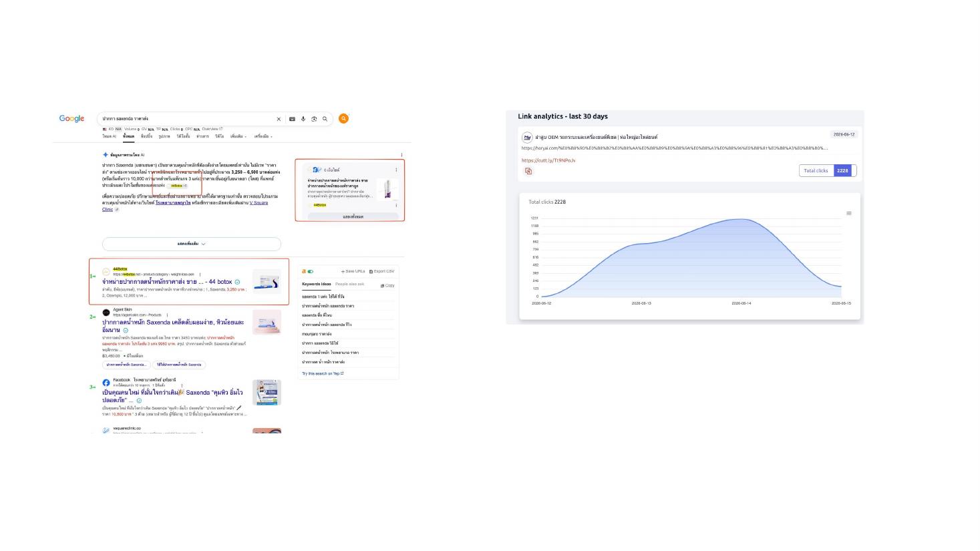Viewport: 980px width, 551px height.
Task: Select the keyword idea starting 'mounjaro'
Action: pos(317,334)
